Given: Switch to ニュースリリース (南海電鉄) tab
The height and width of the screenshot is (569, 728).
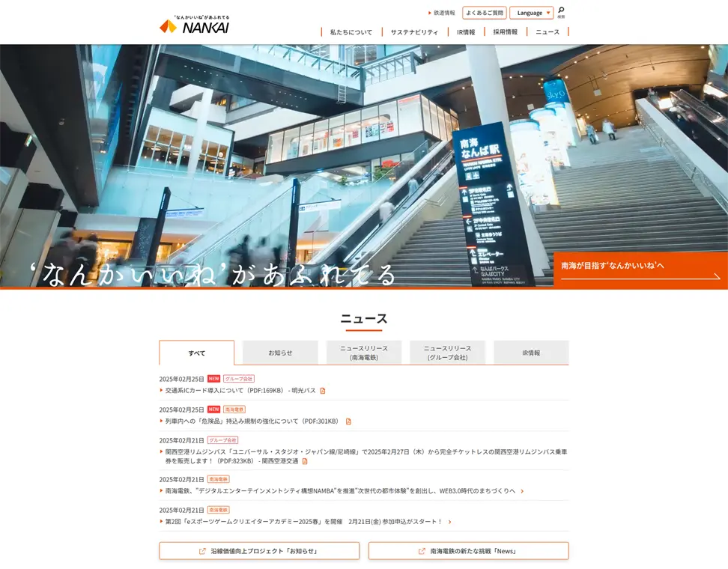Looking at the screenshot, I should pyautogui.click(x=364, y=353).
